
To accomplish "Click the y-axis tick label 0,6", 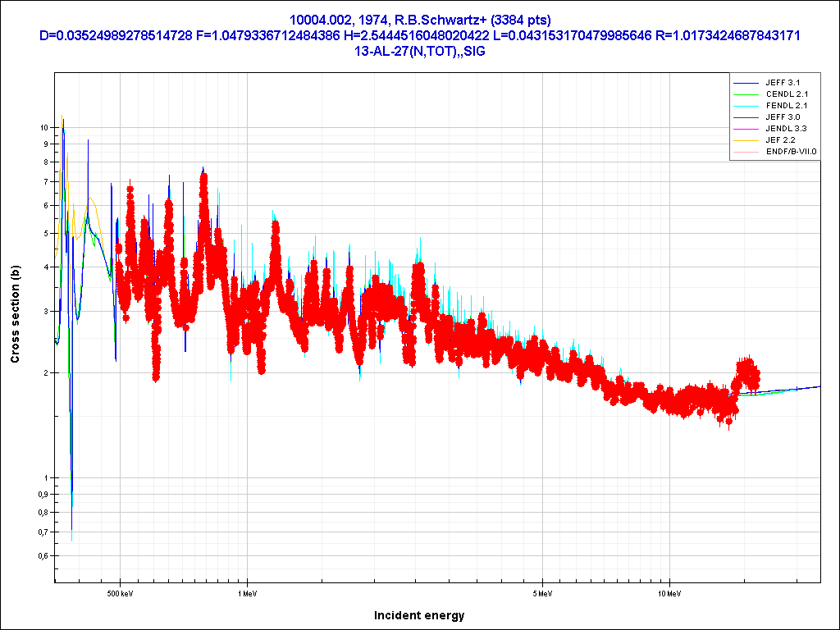I will pos(43,556).
